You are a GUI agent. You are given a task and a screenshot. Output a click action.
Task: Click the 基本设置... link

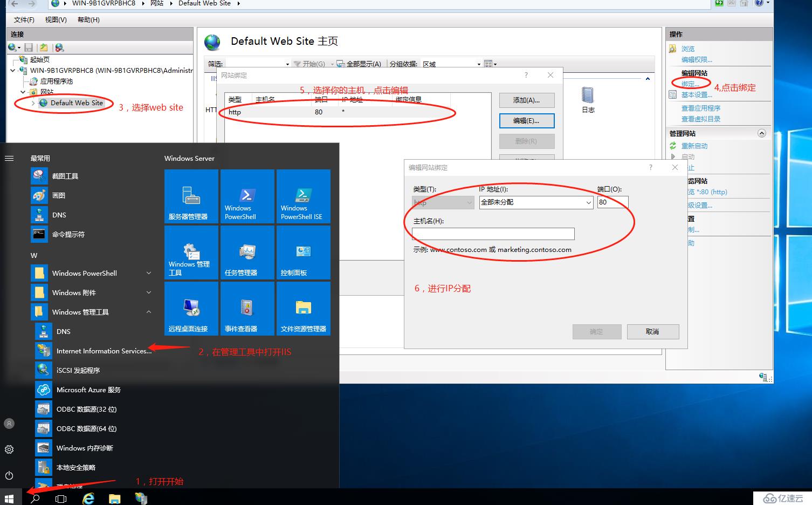[x=697, y=94]
